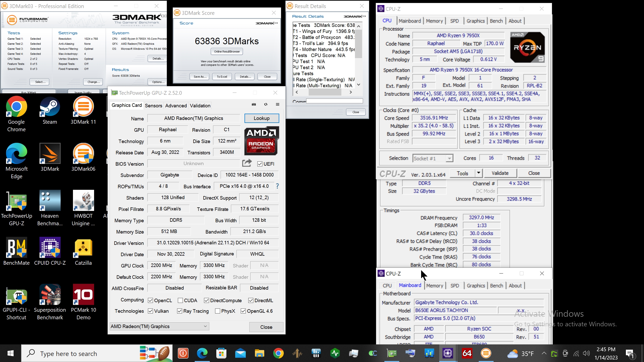Open Validation tab in GPU-Z
This screenshot has height=362, width=644.
coord(200,106)
